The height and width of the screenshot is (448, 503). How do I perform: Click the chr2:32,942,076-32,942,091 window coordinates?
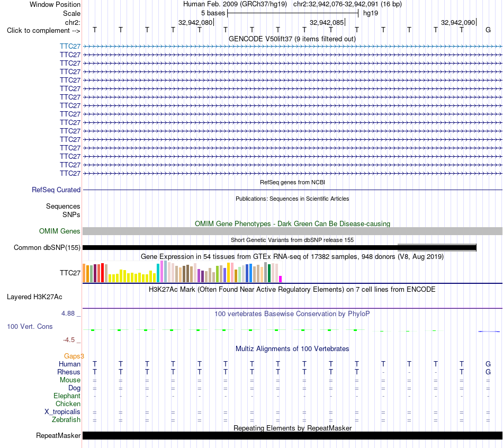pos(347,4)
